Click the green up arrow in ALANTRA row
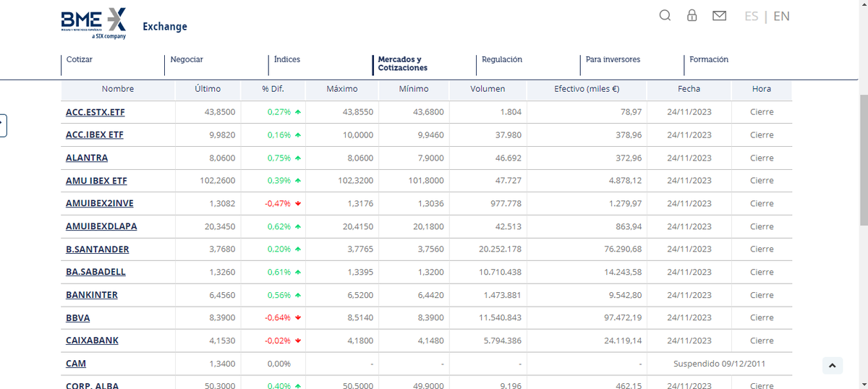 (x=298, y=158)
